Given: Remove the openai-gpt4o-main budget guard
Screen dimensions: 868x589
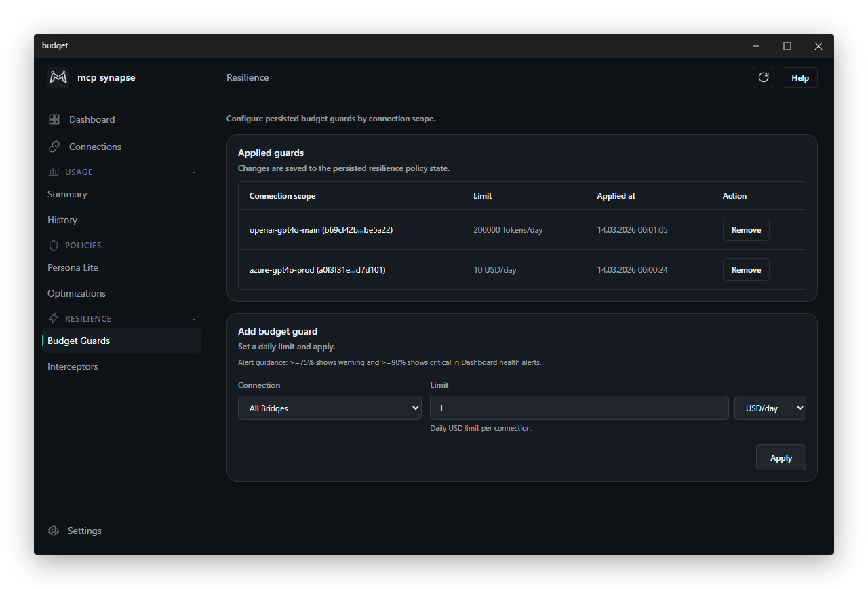Looking at the screenshot, I should pos(746,229).
